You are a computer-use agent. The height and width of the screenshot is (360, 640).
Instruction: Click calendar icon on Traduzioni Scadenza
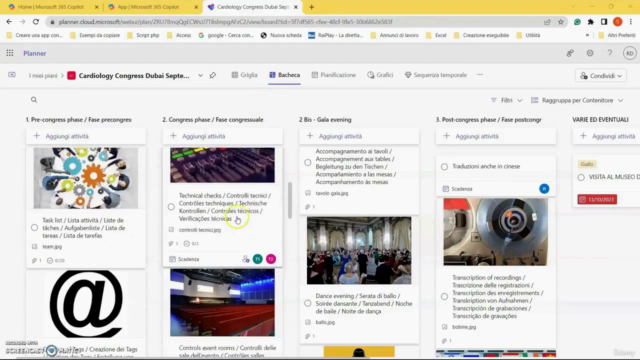[x=446, y=189]
